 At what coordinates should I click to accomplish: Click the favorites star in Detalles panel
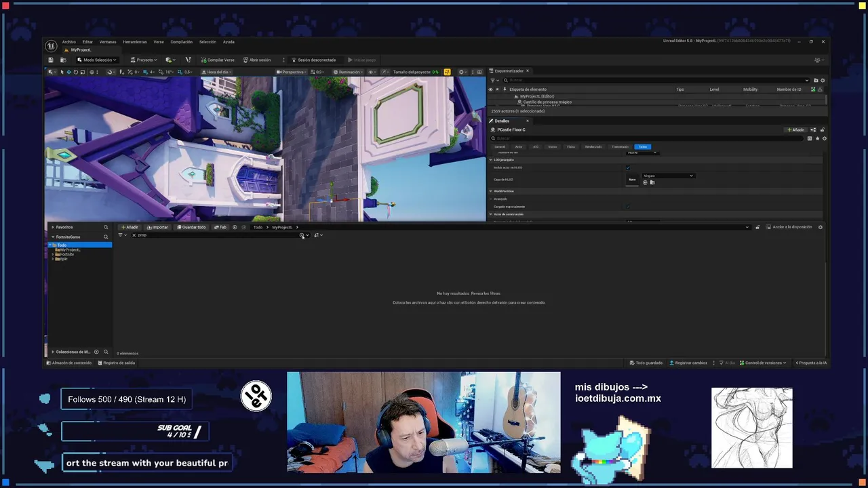[817, 138]
